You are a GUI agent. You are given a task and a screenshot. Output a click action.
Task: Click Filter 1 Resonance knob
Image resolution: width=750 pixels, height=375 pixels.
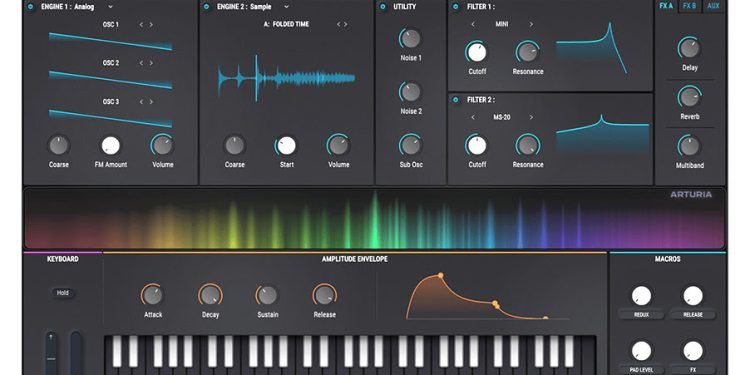528,52
